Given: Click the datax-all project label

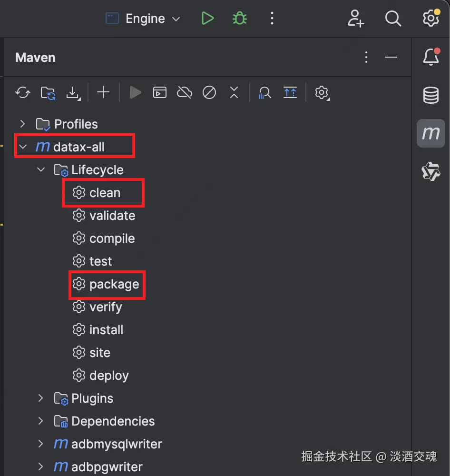Looking at the screenshot, I should pos(79,147).
